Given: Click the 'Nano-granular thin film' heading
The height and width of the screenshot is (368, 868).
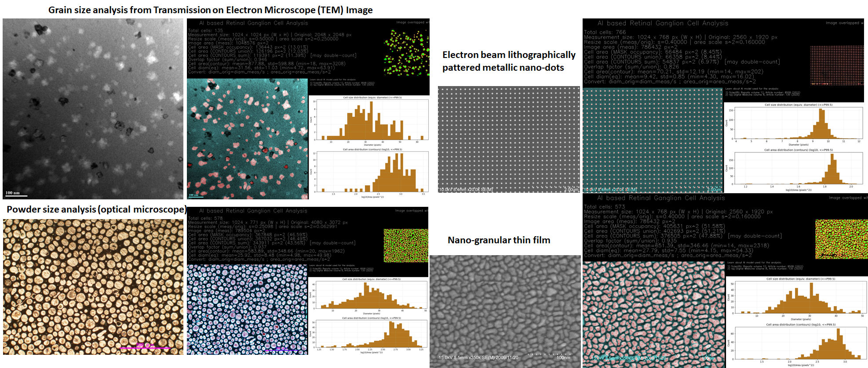Looking at the screenshot, I should (499, 240).
